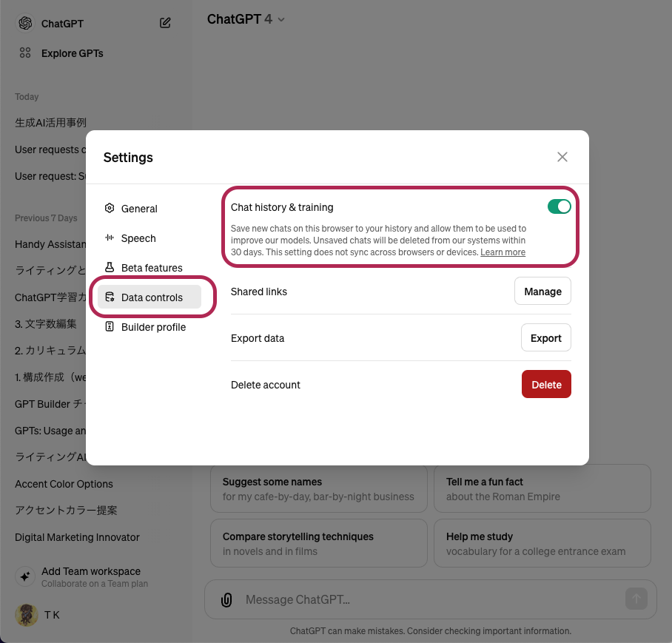Select the Data controls tab

pyautogui.click(x=149, y=297)
